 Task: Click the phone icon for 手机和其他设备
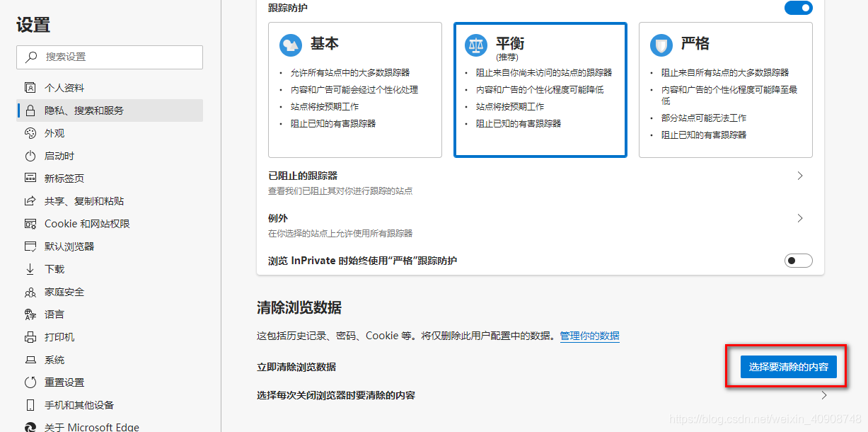30,405
